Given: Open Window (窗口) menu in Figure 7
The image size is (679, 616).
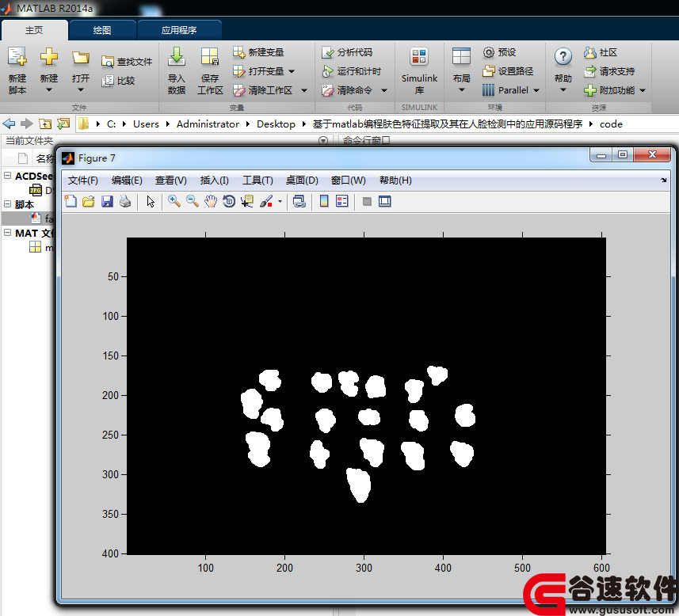Looking at the screenshot, I should pos(348,180).
